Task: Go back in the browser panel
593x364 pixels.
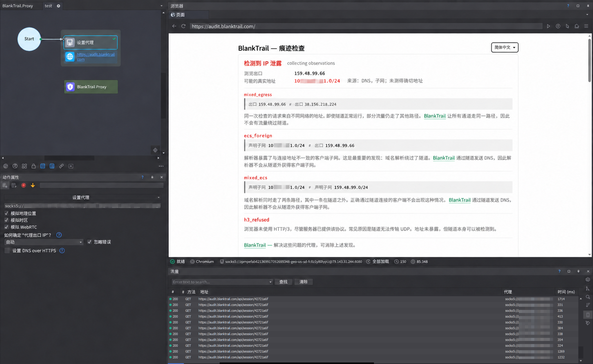Action: (174, 26)
